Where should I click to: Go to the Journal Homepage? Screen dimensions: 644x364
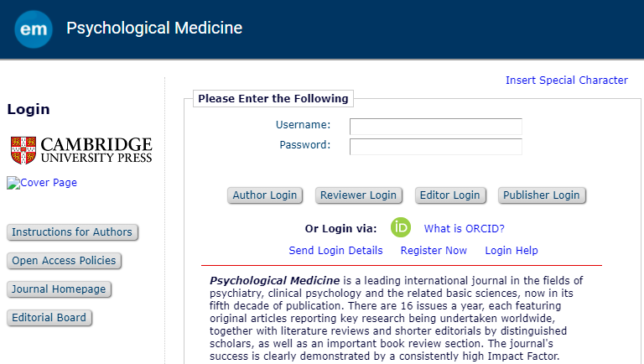point(59,289)
